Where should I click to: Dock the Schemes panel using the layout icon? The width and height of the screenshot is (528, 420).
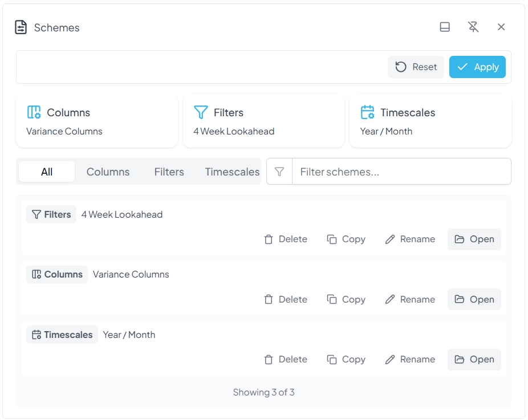[445, 27]
